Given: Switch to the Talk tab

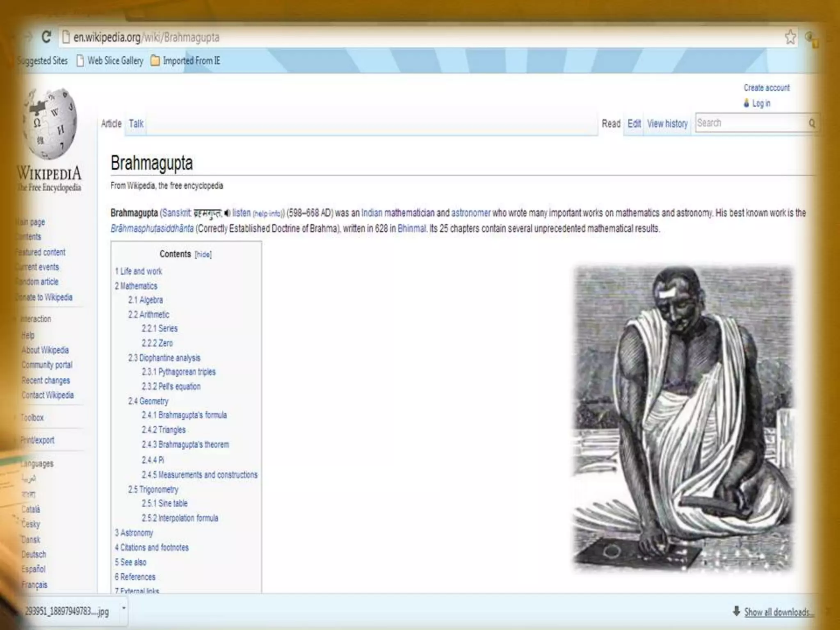Looking at the screenshot, I should 136,123.
